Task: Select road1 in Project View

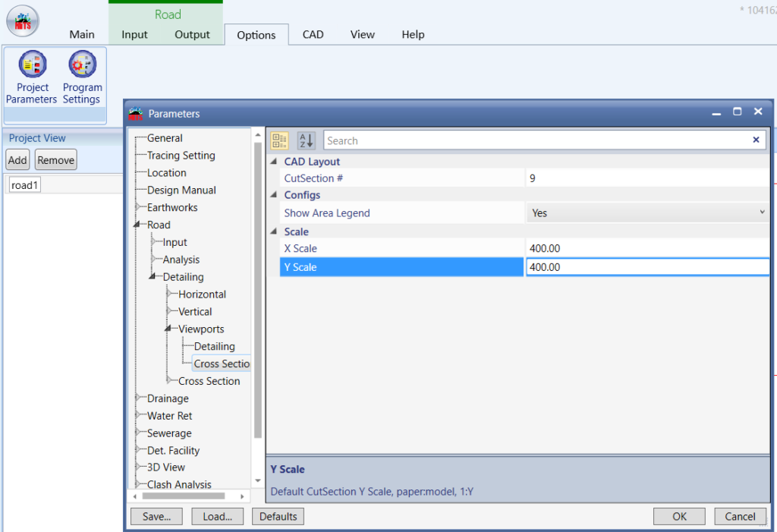Action: 24,185
